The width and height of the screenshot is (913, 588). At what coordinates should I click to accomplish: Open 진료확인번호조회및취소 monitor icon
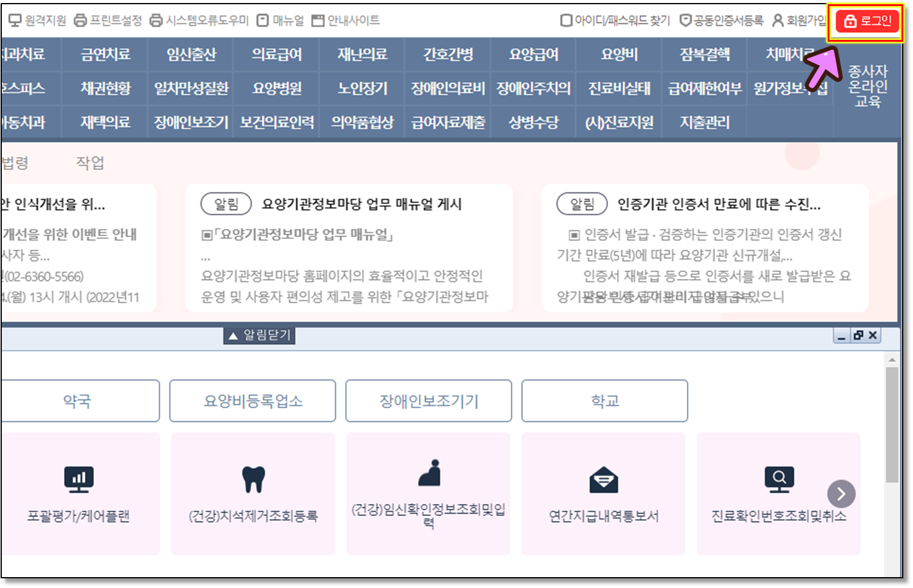[x=779, y=479]
